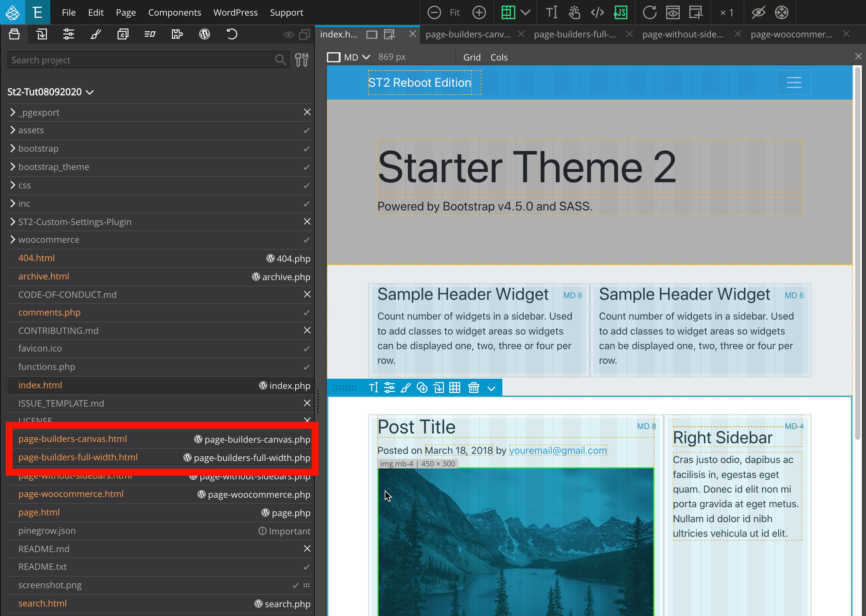Toggle the page code editor
Image resolution: width=866 pixels, height=616 pixels.
[597, 13]
